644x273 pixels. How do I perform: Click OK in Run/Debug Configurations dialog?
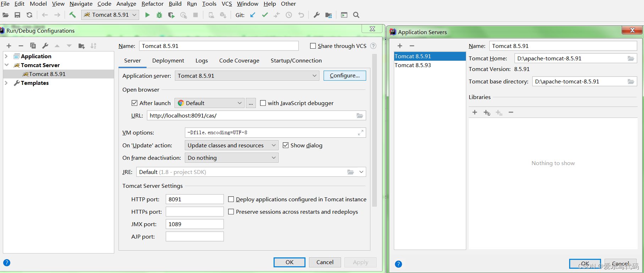pyautogui.click(x=290, y=262)
